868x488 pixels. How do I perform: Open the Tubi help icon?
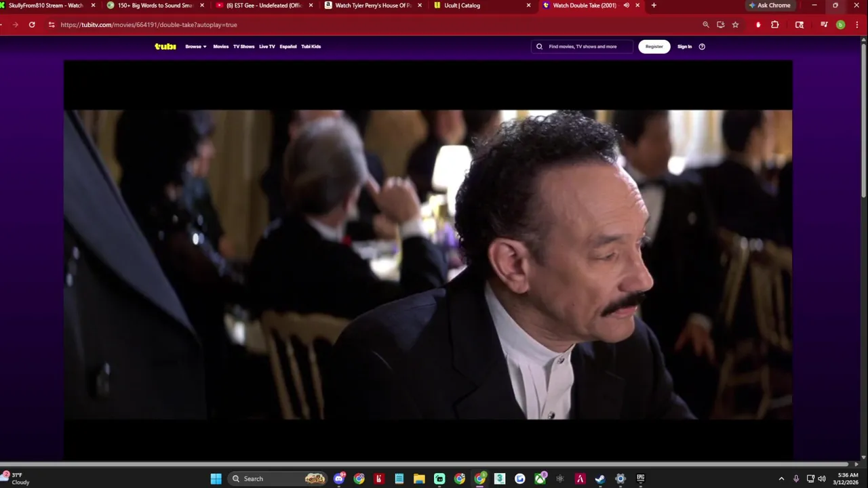(x=702, y=47)
